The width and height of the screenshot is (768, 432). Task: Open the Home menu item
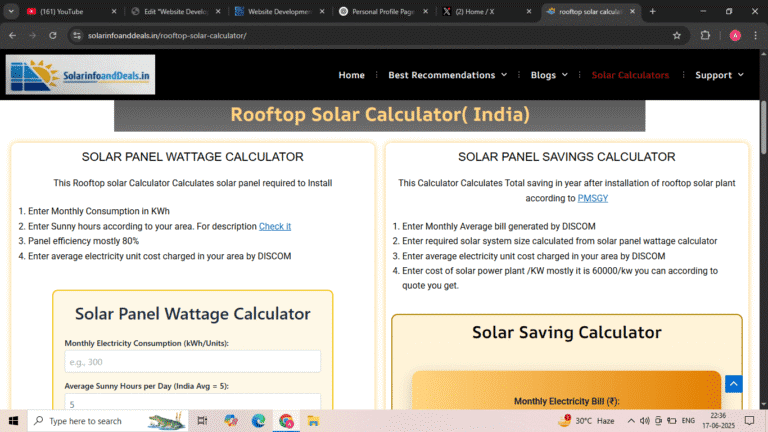[x=351, y=75]
